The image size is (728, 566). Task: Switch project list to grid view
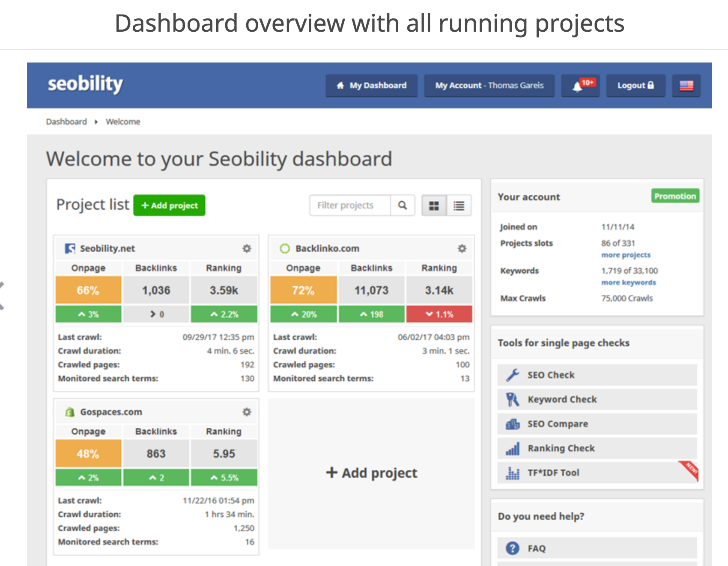click(434, 206)
